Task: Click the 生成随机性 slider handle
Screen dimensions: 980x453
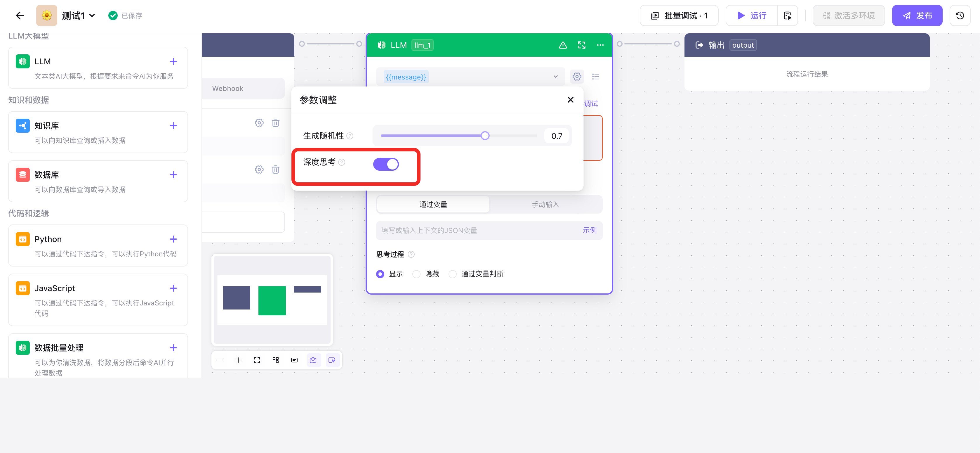Action: pyautogui.click(x=485, y=136)
